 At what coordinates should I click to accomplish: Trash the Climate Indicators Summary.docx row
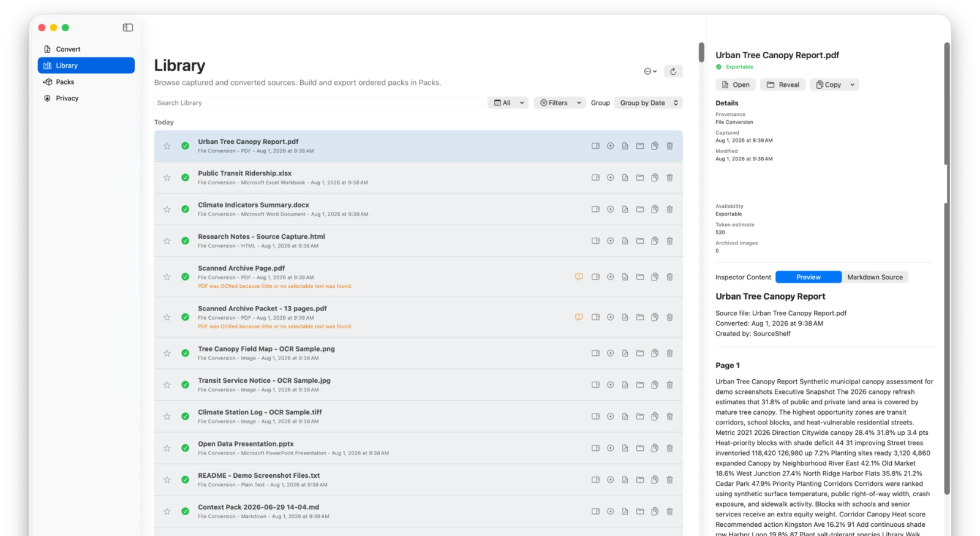(x=669, y=209)
